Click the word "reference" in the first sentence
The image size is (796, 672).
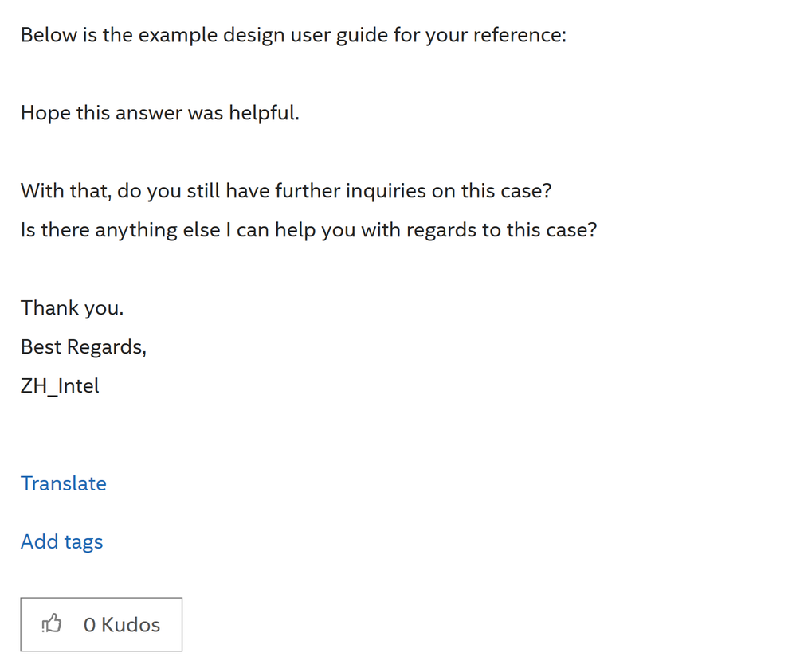point(518,35)
